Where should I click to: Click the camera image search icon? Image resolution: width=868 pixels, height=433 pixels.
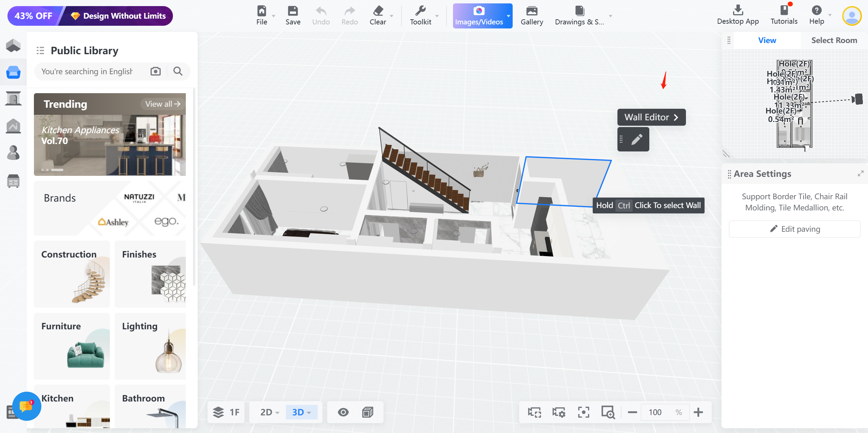coord(156,71)
